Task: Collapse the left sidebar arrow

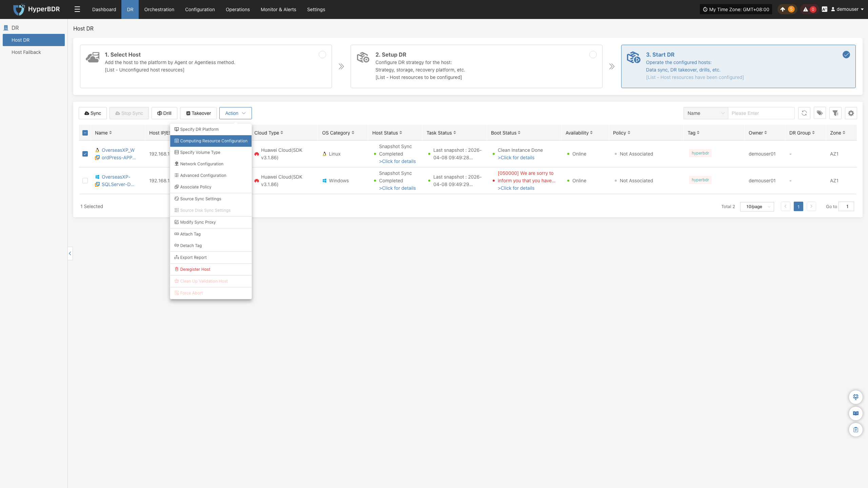Action: pos(70,253)
